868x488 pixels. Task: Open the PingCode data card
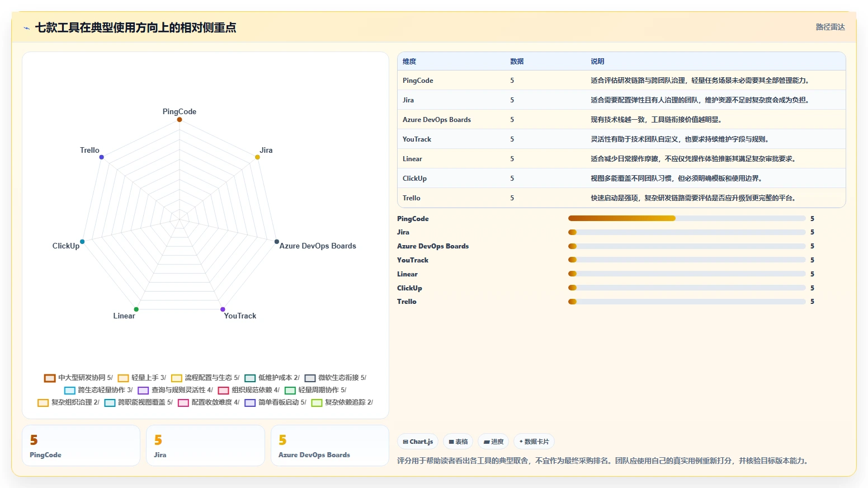point(81,445)
